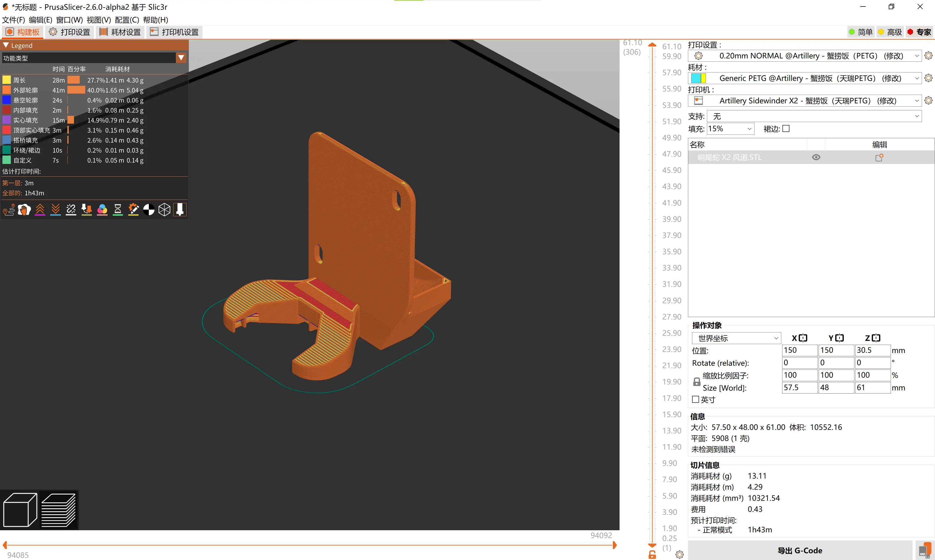Toggle custom G-codes visibility (gear pencil icon)
Image resolution: width=935 pixels, height=560 pixels.
(133, 210)
